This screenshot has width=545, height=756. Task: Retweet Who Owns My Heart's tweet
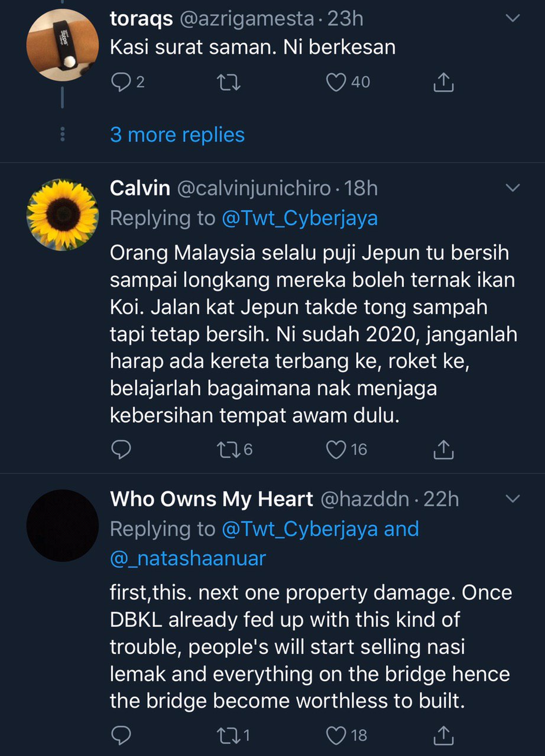[x=226, y=735]
